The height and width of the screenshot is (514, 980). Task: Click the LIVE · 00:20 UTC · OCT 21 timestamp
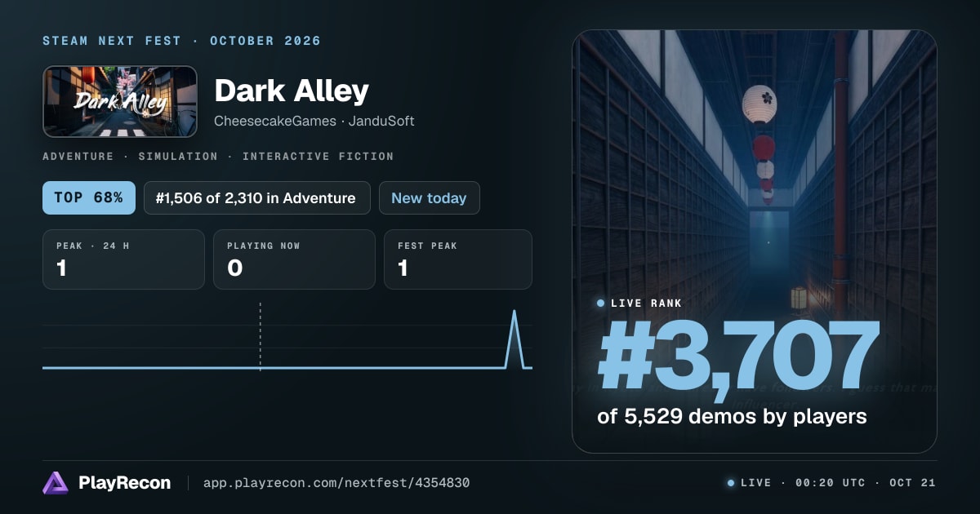pyautogui.click(x=838, y=483)
